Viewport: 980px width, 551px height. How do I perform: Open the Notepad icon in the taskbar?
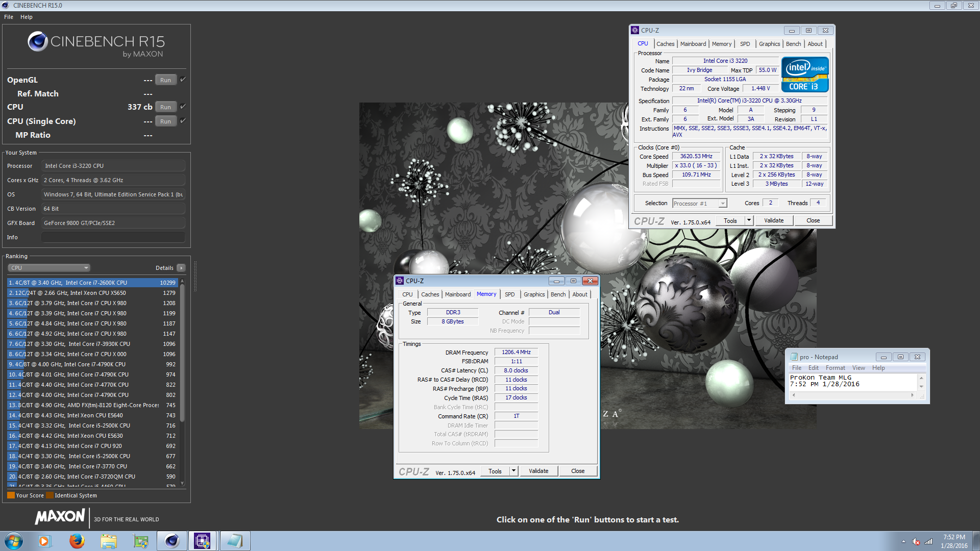tap(235, 541)
